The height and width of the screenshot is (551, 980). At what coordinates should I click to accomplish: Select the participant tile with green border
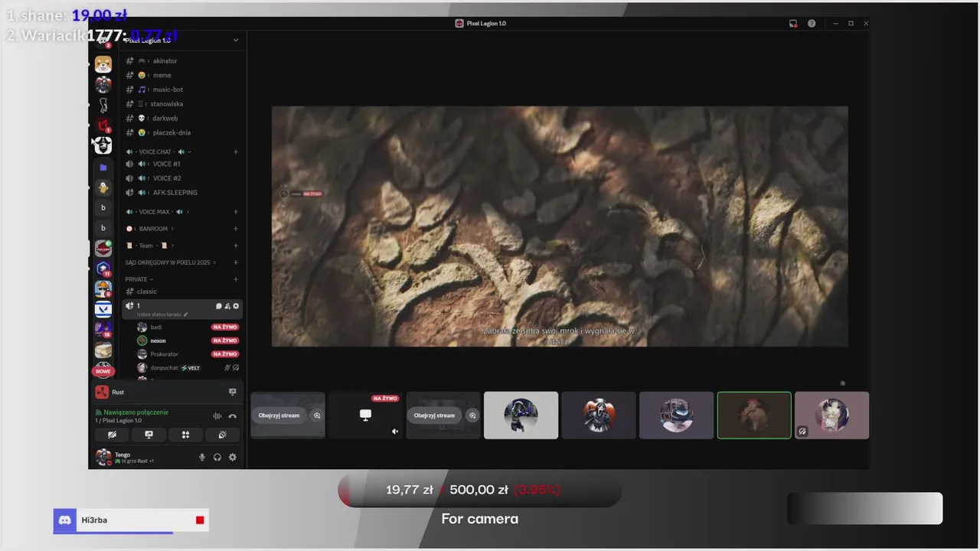tap(754, 416)
